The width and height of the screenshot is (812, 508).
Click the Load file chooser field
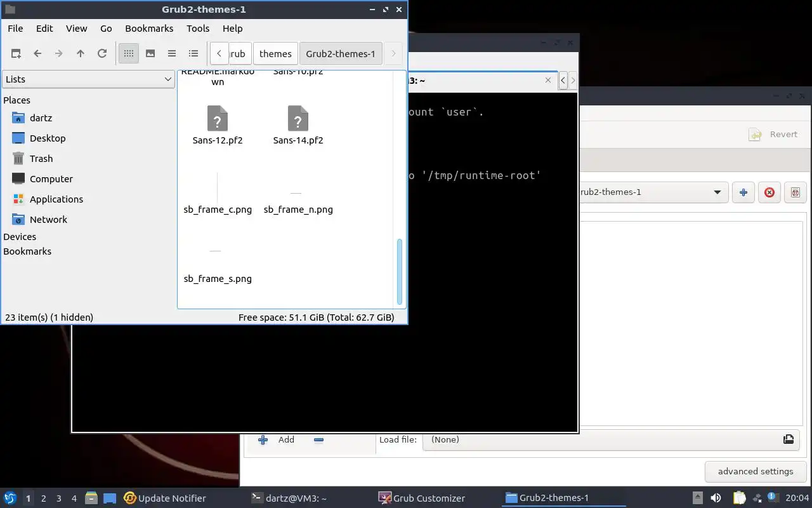[x=611, y=440]
